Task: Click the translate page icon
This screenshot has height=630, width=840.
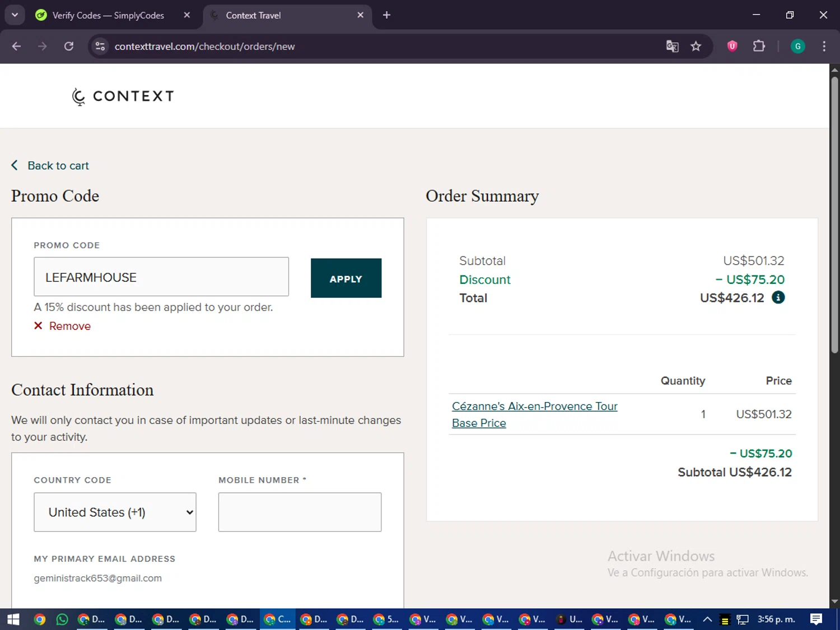Action: (x=672, y=46)
